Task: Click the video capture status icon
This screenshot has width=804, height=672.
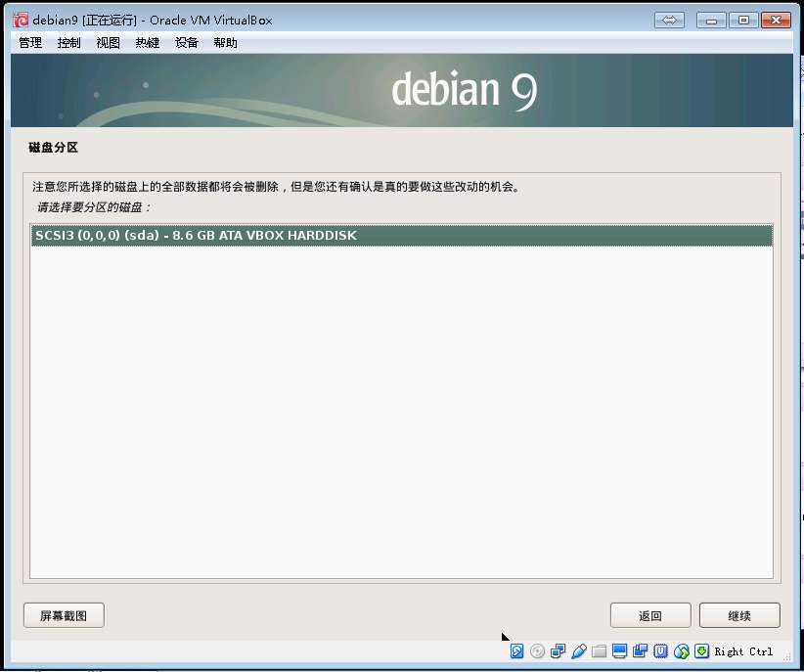Action: click(640, 650)
